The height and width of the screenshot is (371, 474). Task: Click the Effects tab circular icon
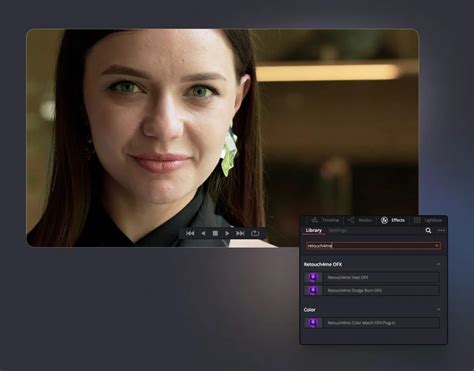(x=384, y=220)
